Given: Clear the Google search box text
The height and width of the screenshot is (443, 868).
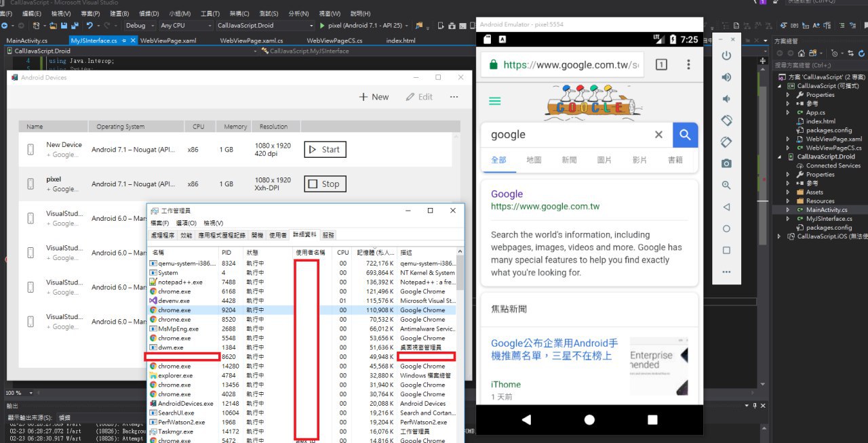Looking at the screenshot, I should (658, 135).
